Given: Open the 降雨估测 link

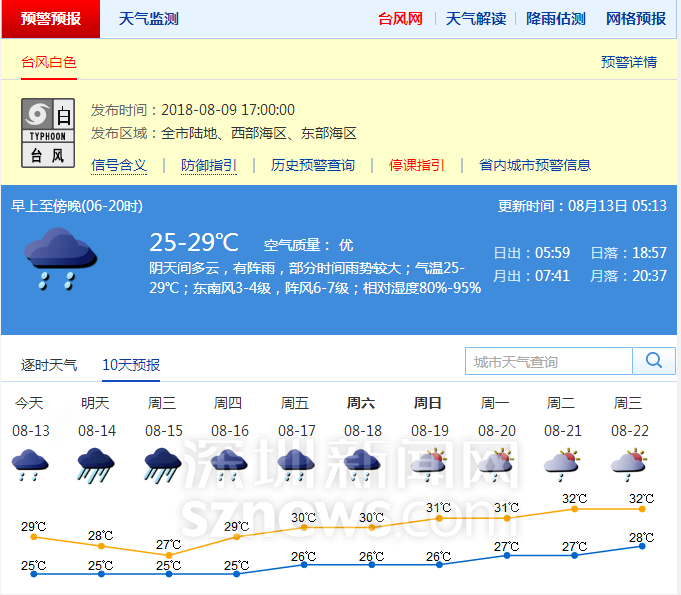Looking at the screenshot, I should pos(556,19).
